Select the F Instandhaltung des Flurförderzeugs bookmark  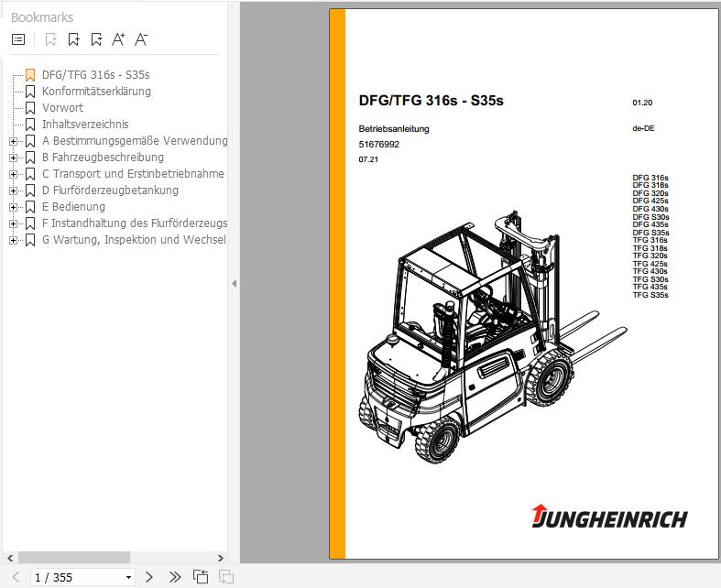[x=135, y=223]
